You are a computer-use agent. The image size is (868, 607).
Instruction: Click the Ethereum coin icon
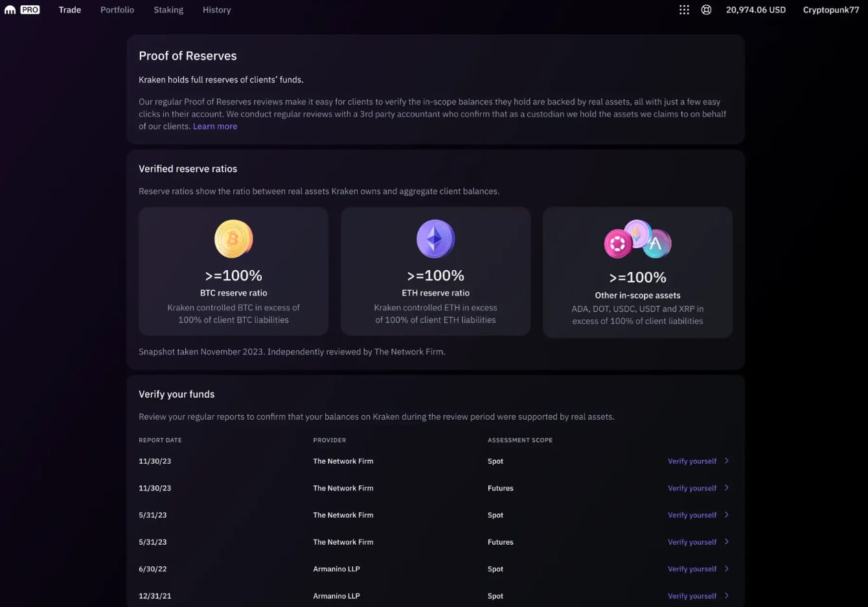click(x=435, y=239)
